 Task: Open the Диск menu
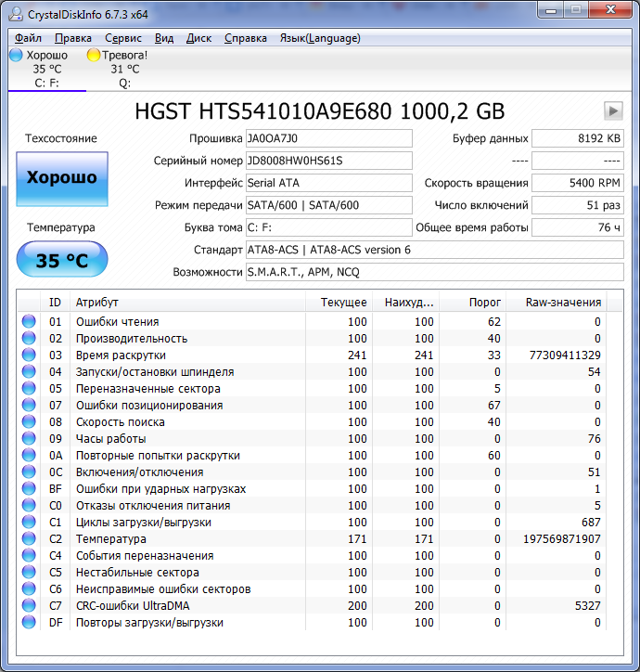[x=198, y=38]
